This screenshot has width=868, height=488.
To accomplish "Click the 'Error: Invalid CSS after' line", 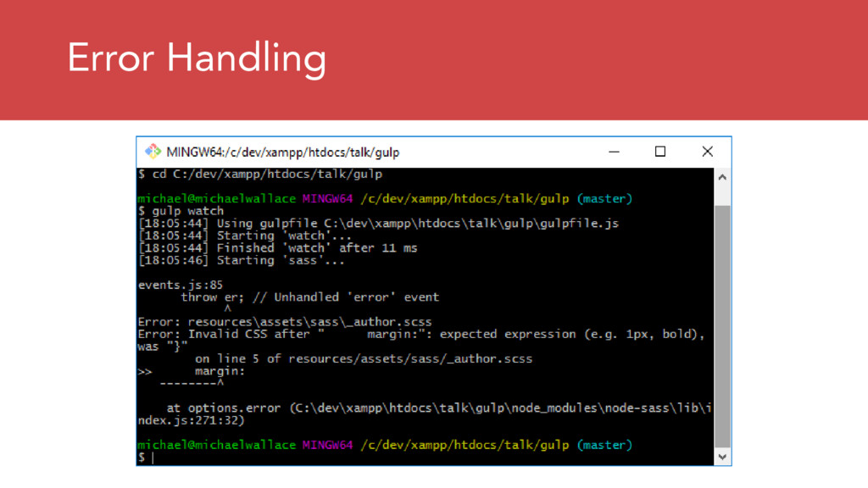I will point(421,334).
